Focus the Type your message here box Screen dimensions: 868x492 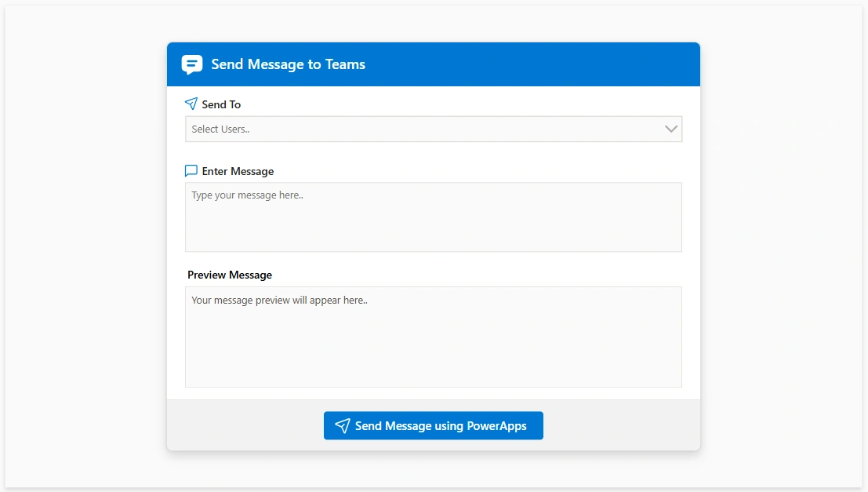434,217
